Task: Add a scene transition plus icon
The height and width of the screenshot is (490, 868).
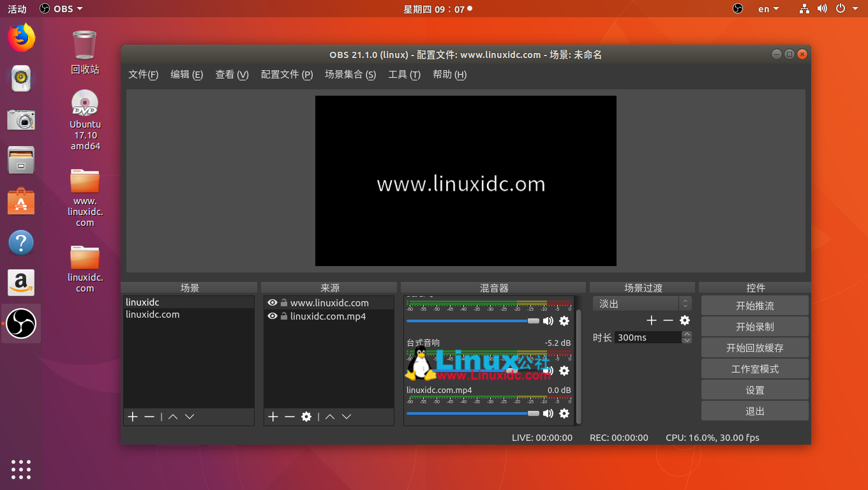Action: [x=652, y=320]
